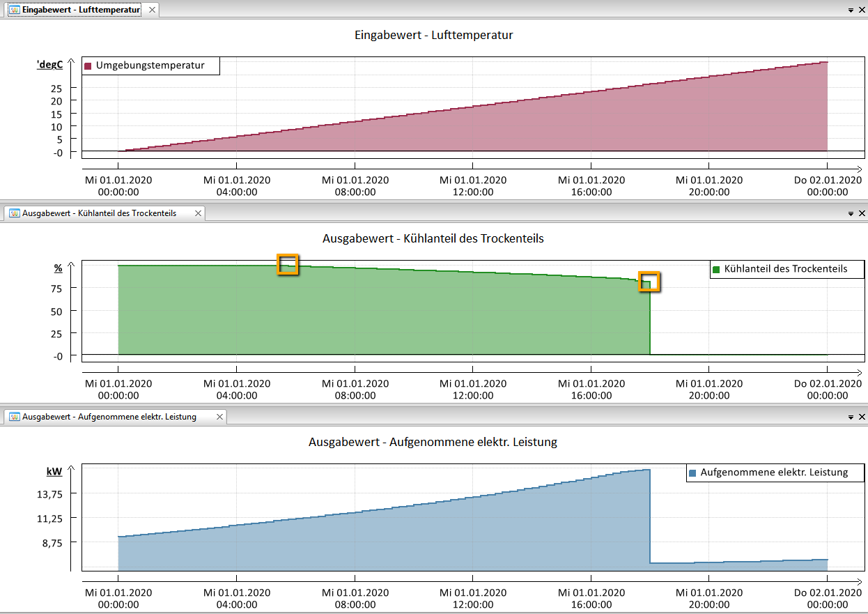Click the 04:00:00 time label in the Kühlanteil chart
This screenshot has width=868, height=614.
coord(237,396)
